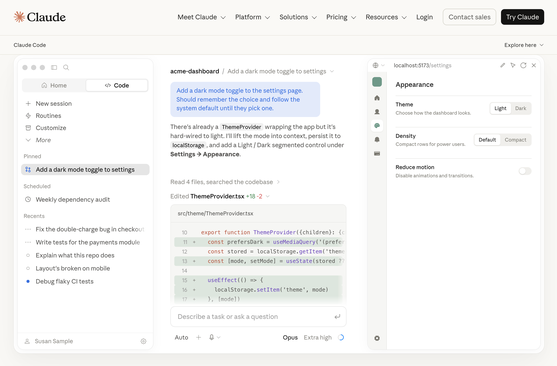This screenshot has height=366, width=557.
Task: Click the clock icon for Weekly dependency audit
Action: pyautogui.click(x=28, y=199)
